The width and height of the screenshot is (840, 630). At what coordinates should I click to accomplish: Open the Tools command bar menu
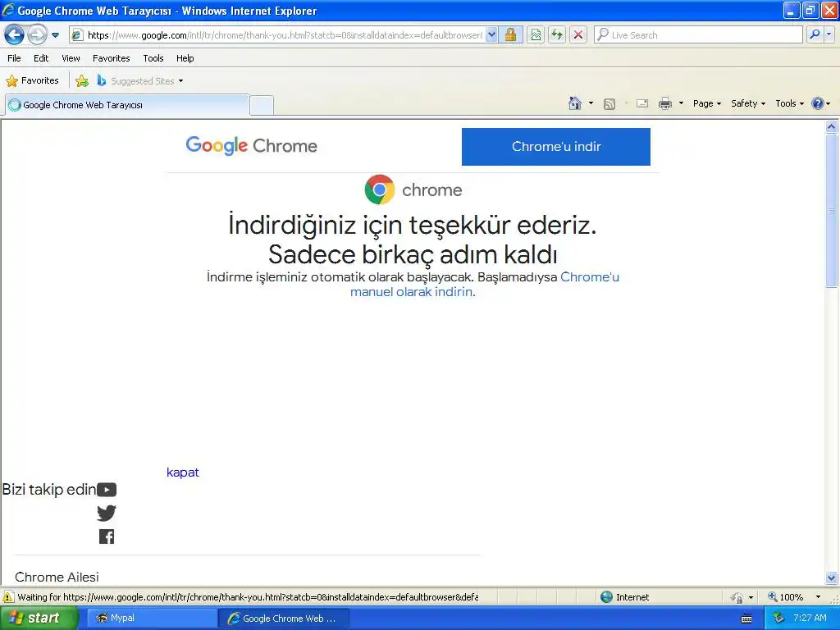(789, 103)
